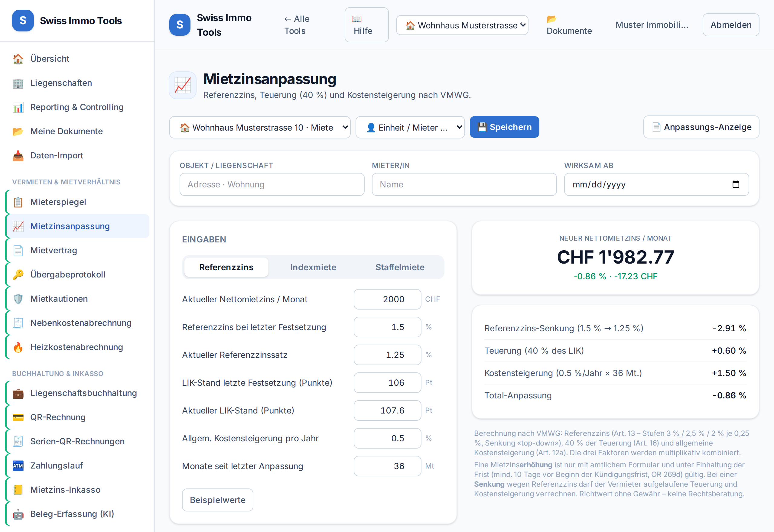Click the Aktueller LIK-Stand input field

(x=387, y=411)
